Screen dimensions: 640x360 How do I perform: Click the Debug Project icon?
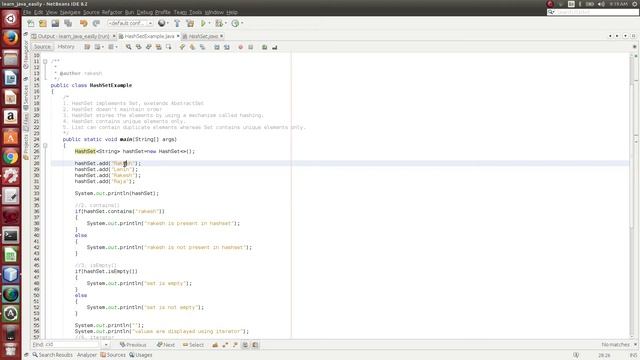219,23
